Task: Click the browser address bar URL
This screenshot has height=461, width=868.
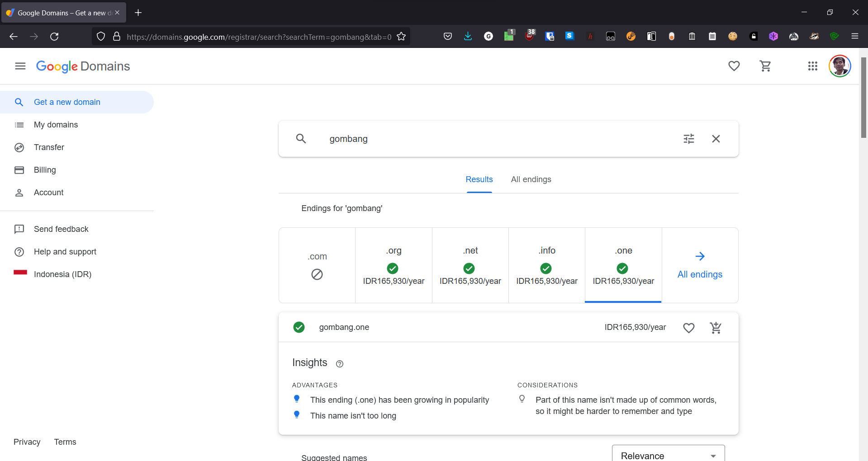Action: coord(259,37)
